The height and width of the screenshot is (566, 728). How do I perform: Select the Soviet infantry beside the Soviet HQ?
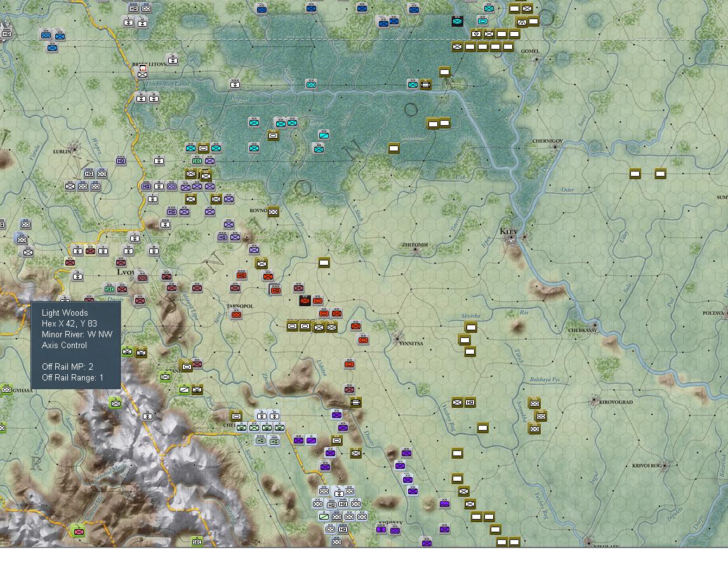click(458, 403)
